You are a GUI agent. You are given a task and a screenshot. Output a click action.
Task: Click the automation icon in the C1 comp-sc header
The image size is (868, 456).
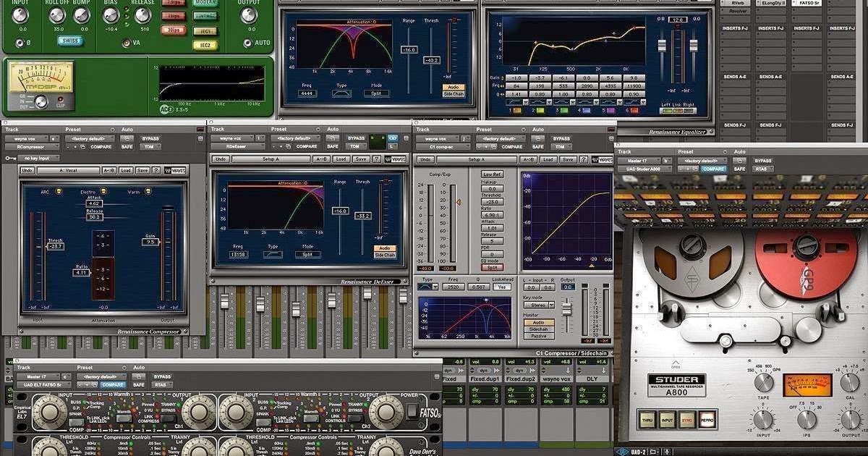point(539,139)
